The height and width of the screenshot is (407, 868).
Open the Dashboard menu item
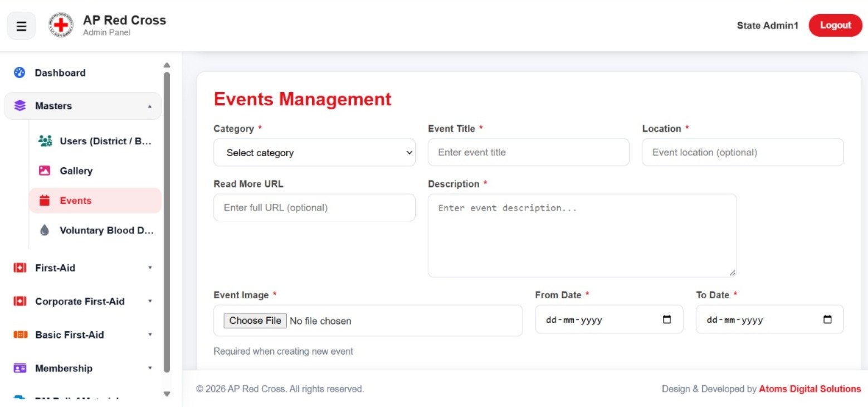point(83,72)
